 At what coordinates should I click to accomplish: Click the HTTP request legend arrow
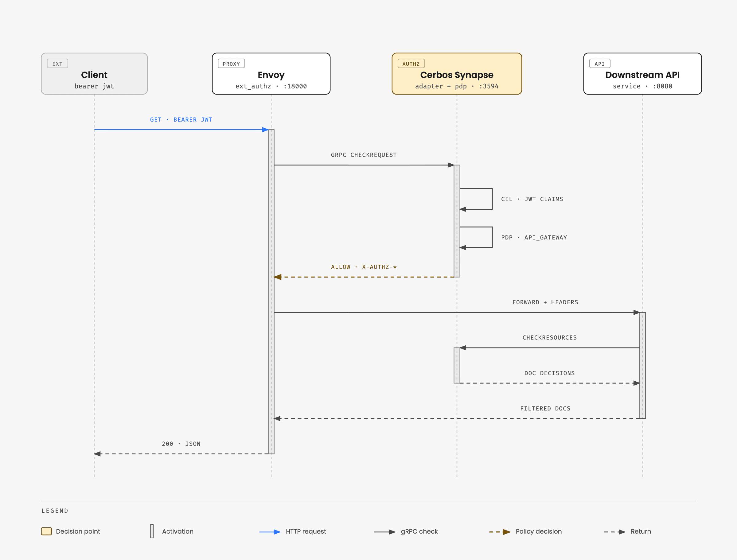pos(270,532)
